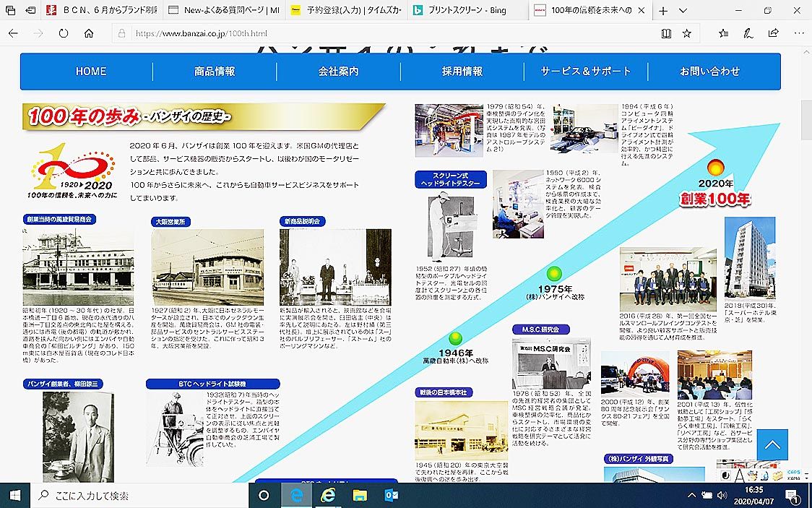The height and width of the screenshot is (508, 812).
Task: Switch to the New-よくある質問ページ tab
Action: (x=224, y=10)
